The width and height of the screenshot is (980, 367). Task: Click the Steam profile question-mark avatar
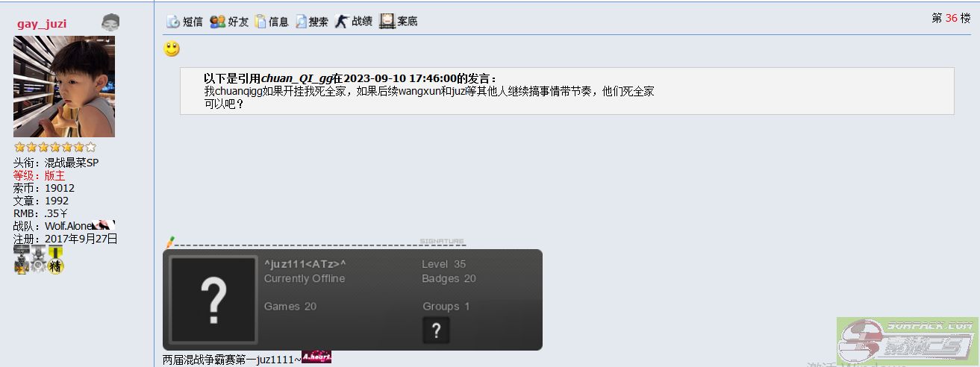click(213, 300)
